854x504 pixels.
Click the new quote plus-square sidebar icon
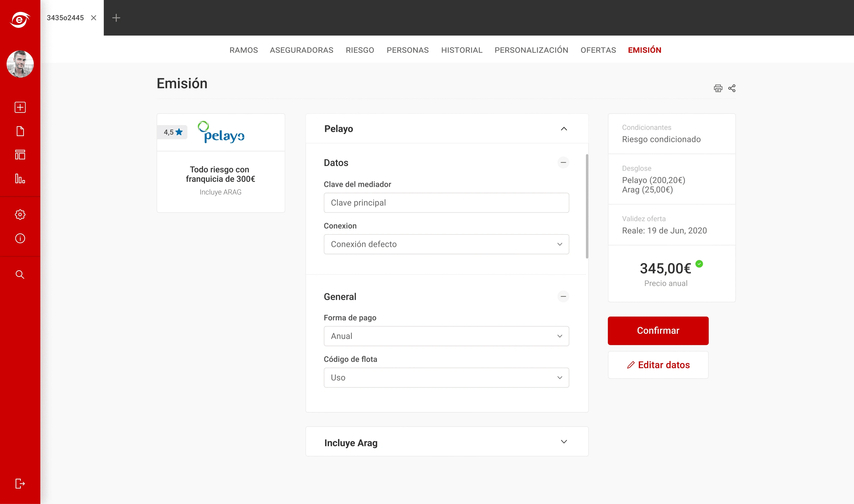point(20,107)
